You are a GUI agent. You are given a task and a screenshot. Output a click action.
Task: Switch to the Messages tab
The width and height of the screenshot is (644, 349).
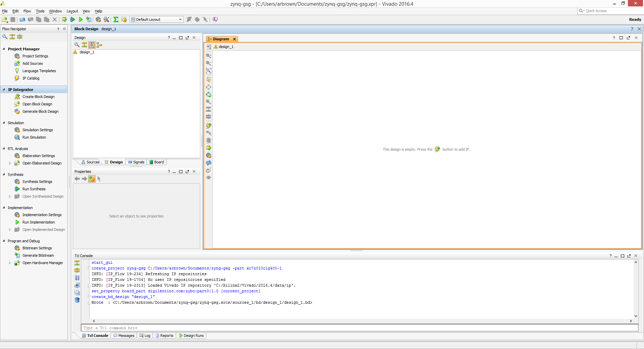click(124, 336)
